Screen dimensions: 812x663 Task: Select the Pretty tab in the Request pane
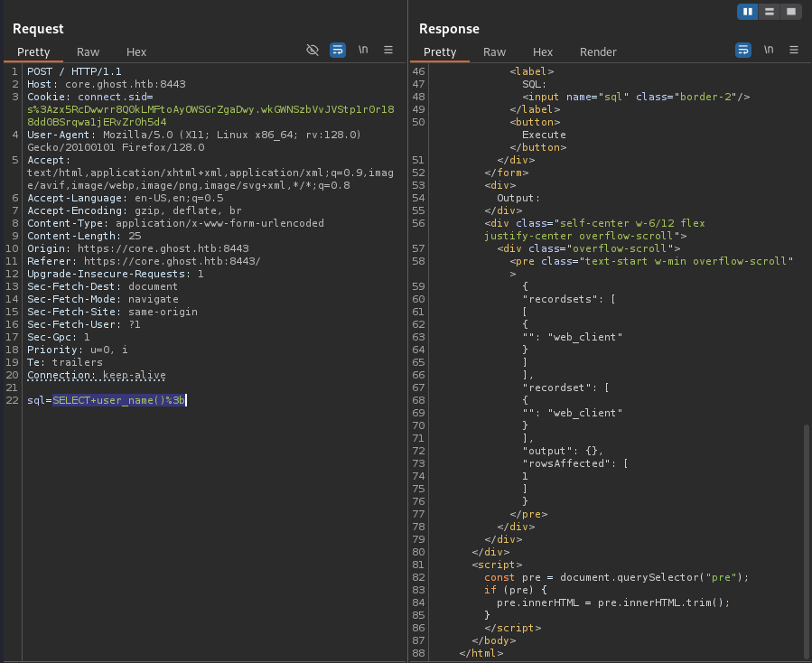pyautogui.click(x=33, y=51)
